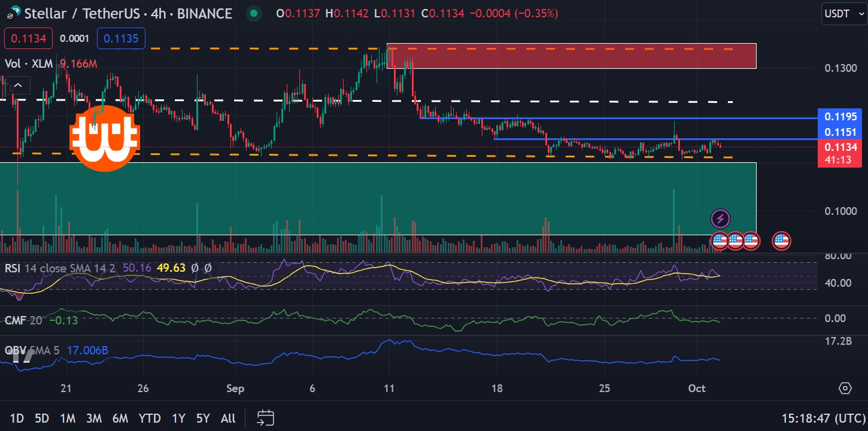The height and width of the screenshot is (431, 868).
Task: Click the close price C0.1134 in header
Action: pos(444,13)
